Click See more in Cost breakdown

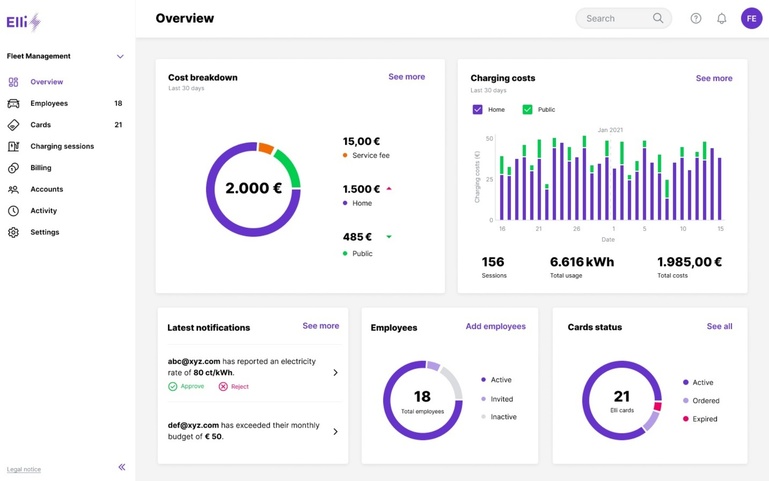coord(406,77)
